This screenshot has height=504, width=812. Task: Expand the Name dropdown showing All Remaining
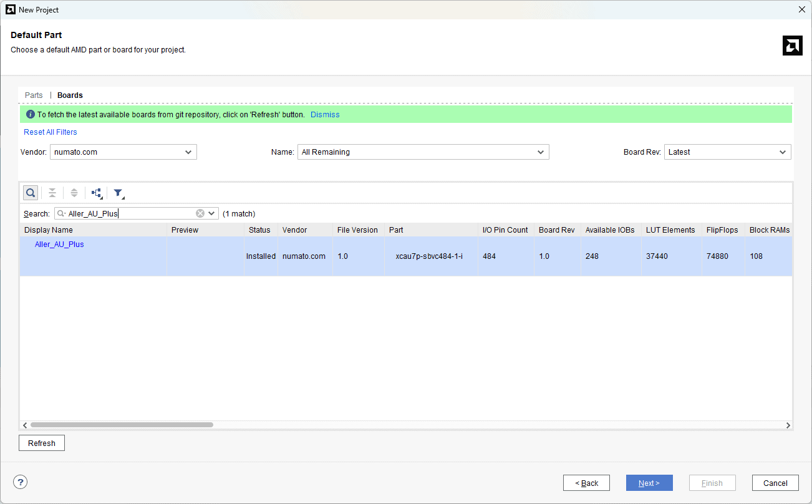[x=423, y=152]
